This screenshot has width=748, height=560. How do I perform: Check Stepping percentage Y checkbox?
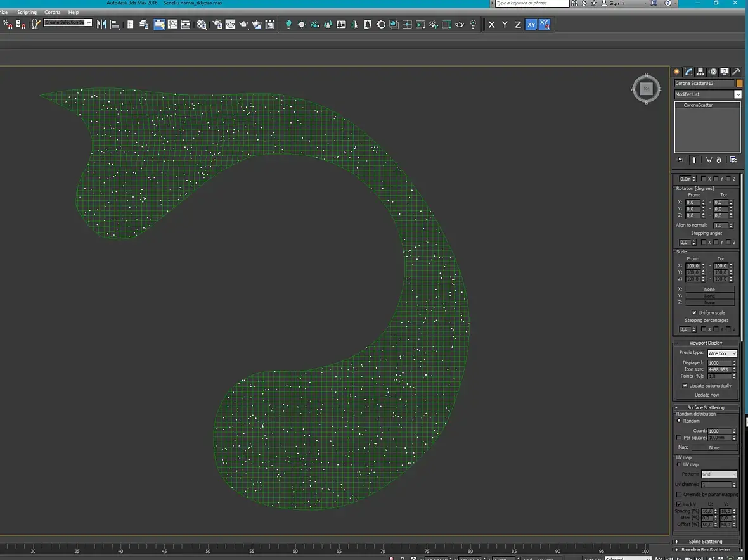pyautogui.click(x=716, y=329)
